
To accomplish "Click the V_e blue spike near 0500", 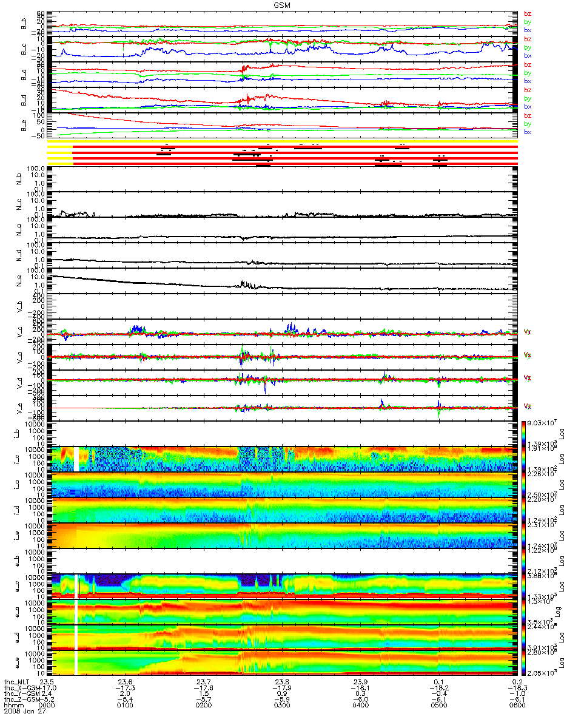I will click(438, 403).
